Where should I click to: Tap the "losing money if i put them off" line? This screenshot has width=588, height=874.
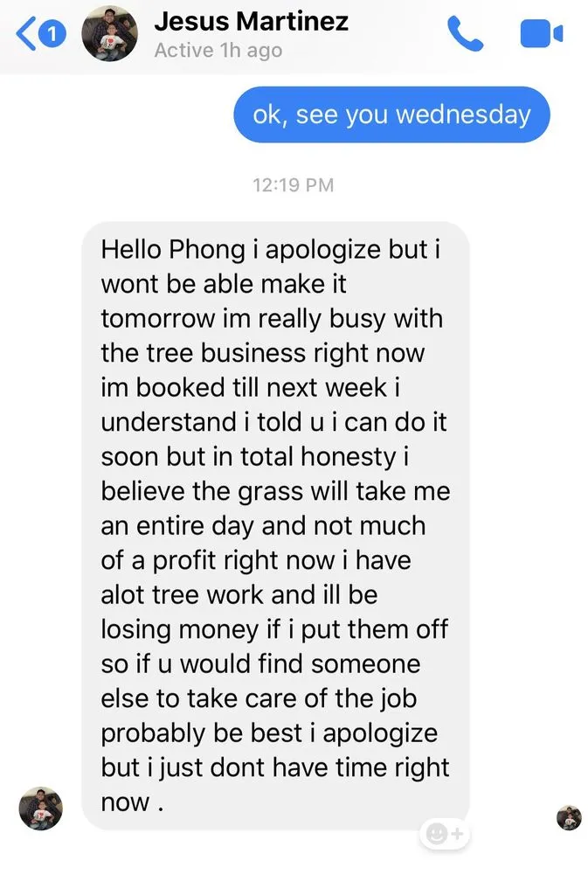click(274, 629)
